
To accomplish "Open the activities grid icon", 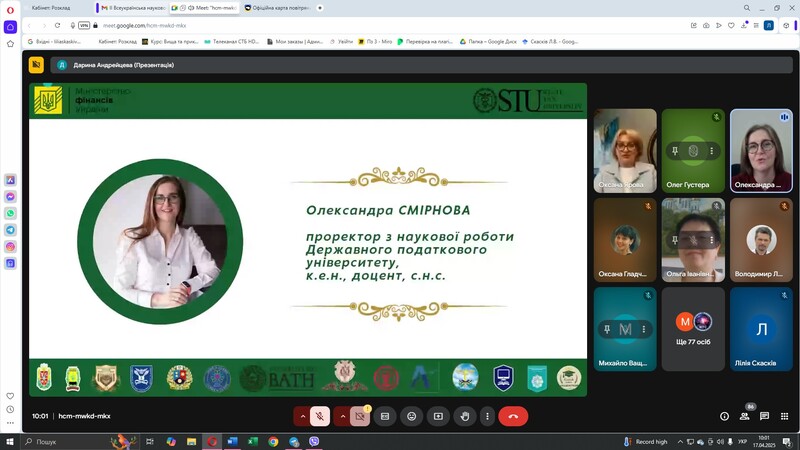I will coord(784,416).
